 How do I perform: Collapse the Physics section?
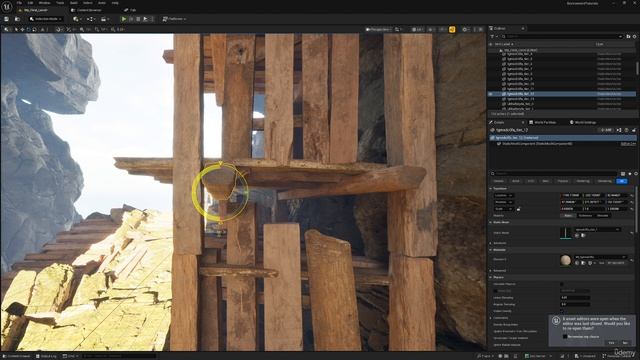(491, 277)
